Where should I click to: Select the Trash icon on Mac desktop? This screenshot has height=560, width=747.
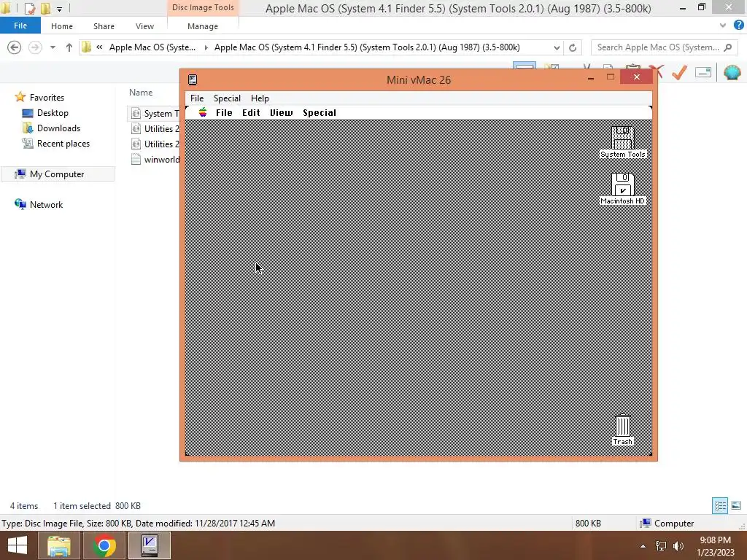(x=623, y=430)
